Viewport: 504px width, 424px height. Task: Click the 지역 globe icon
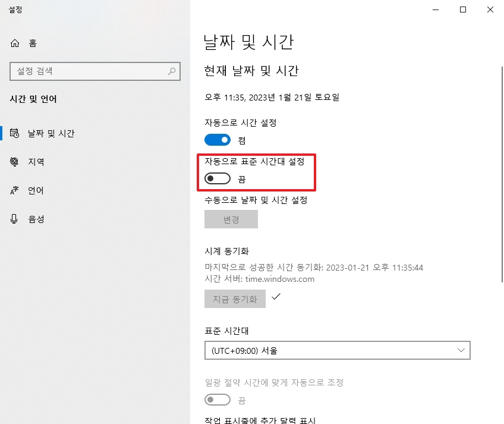point(14,162)
